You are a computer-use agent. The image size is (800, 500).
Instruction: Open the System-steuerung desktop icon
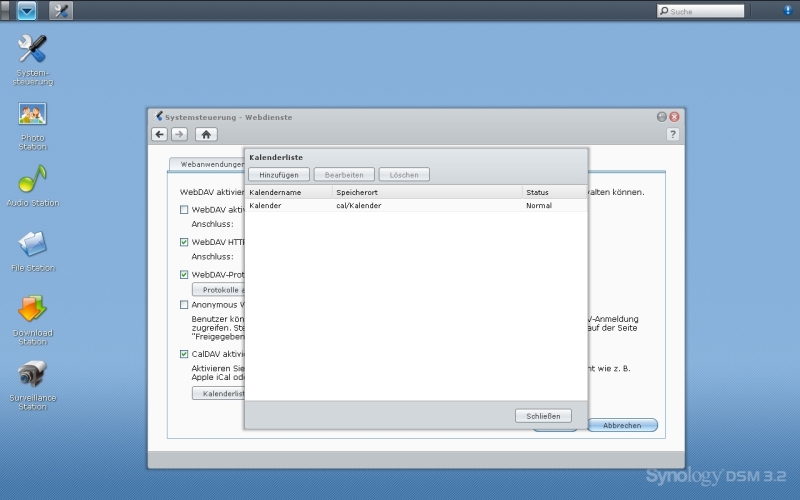(x=33, y=50)
